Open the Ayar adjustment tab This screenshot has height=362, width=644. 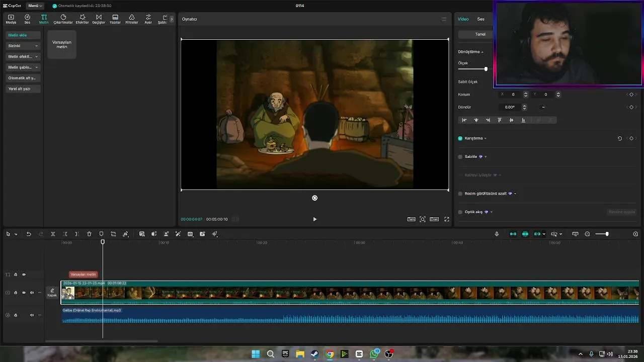coord(148,19)
